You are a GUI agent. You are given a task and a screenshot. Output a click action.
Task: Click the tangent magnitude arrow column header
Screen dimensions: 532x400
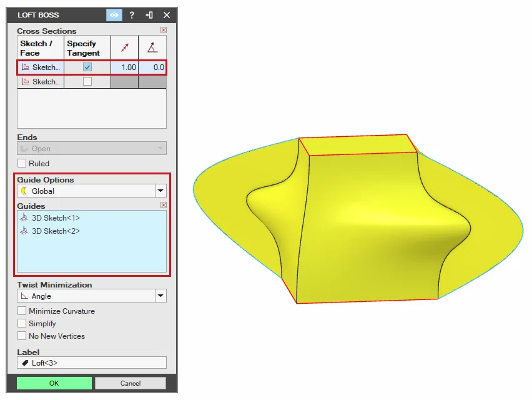click(x=124, y=47)
